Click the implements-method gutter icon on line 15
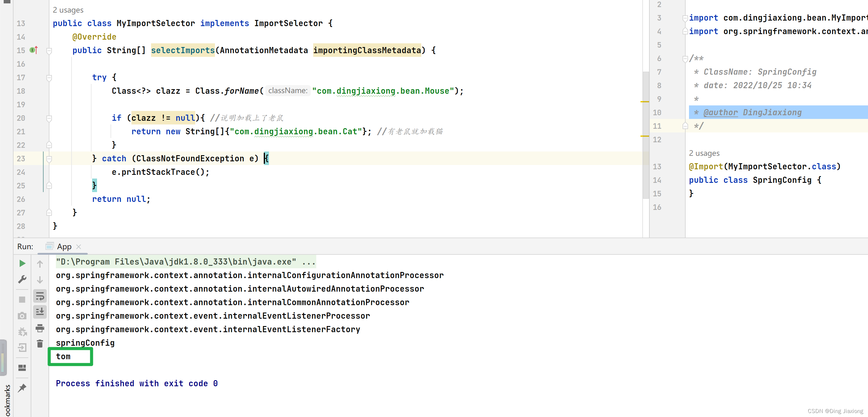 click(34, 50)
